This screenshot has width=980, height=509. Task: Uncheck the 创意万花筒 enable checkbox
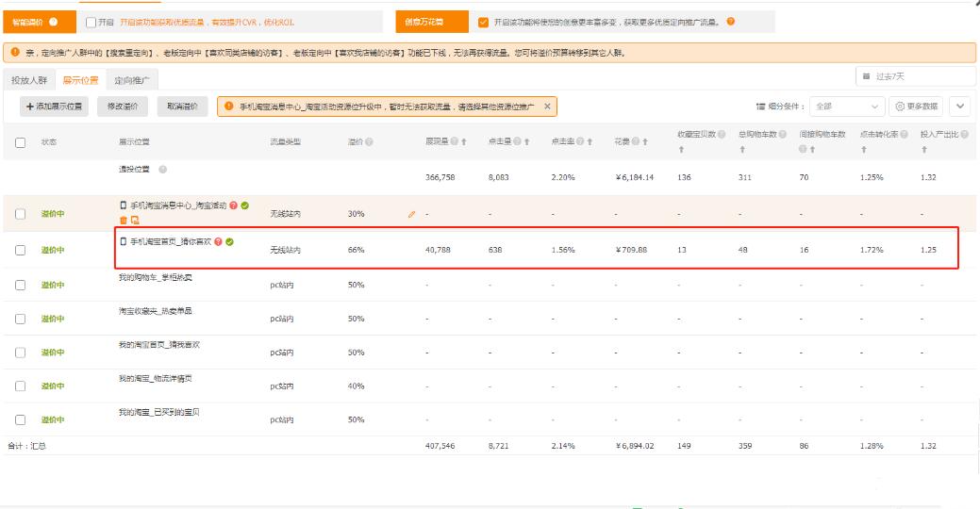coord(484,22)
